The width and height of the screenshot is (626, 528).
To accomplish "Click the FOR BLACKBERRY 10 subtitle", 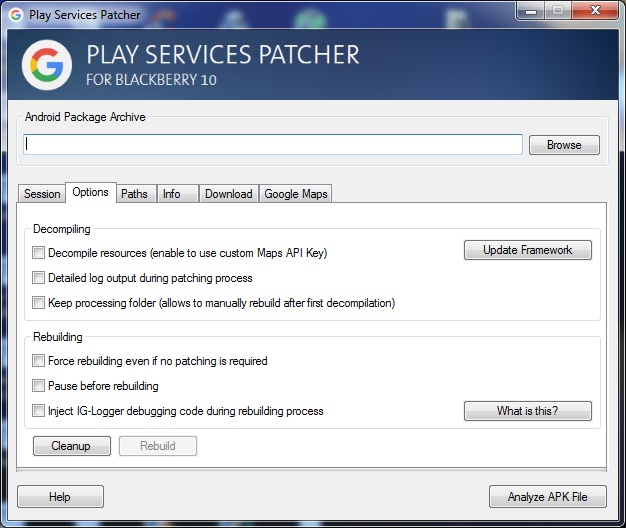I will pyautogui.click(x=151, y=80).
